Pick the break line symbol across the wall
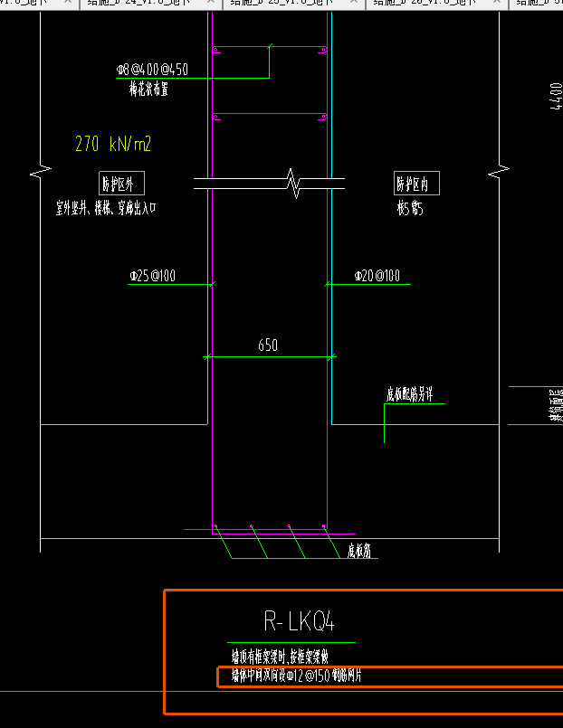This screenshot has width=563, height=728. click(269, 184)
